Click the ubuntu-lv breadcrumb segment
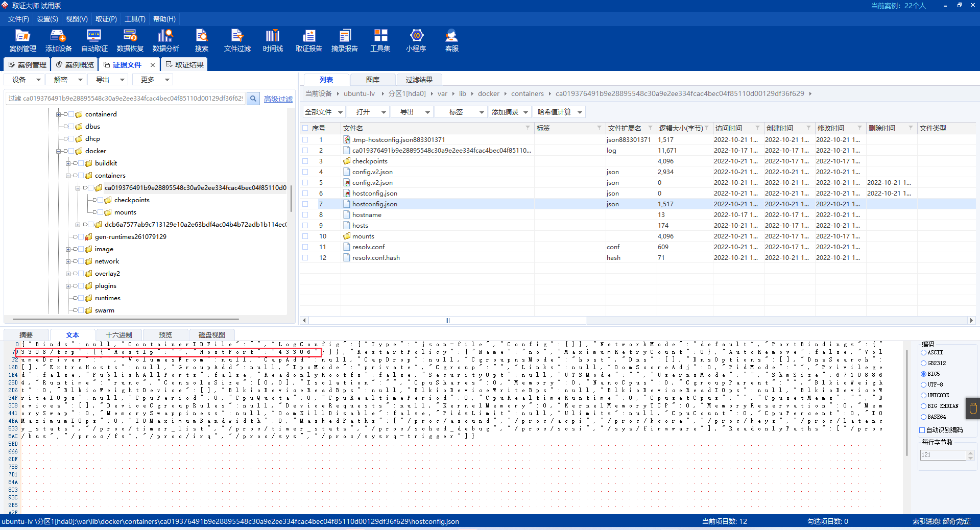Screen dimensions: 980x530 (x=359, y=93)
